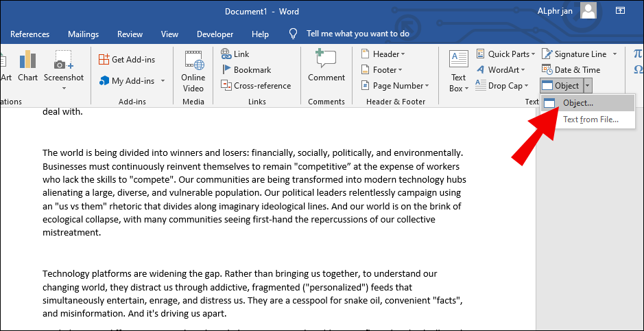Expand the Header dropdown

tap(383, 54)
